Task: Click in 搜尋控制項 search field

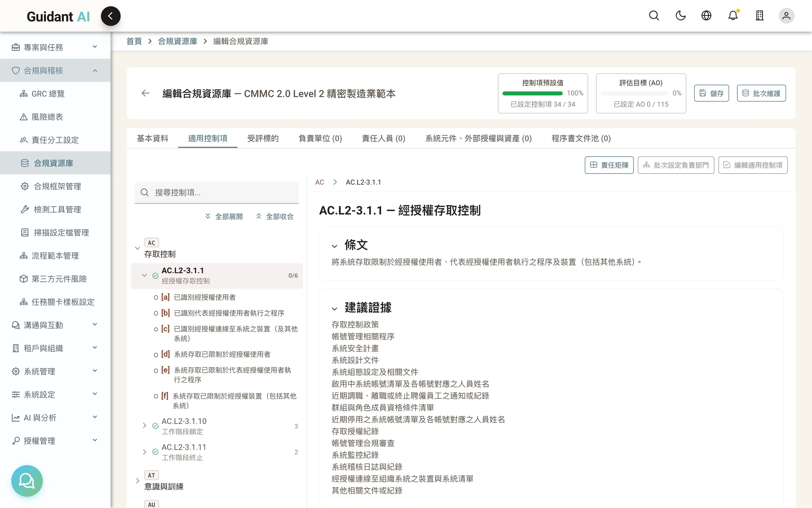Action: pyautogui.click(x=217, y=192)
